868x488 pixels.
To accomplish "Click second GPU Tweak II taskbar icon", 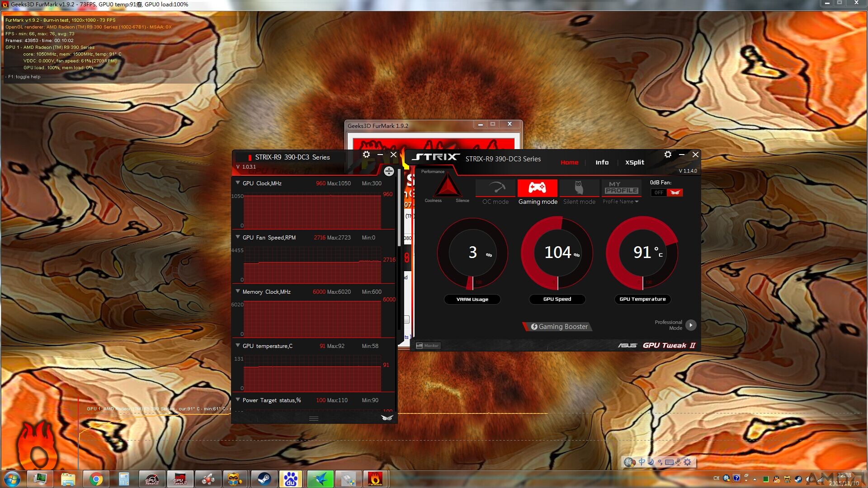I will point(180,479).
